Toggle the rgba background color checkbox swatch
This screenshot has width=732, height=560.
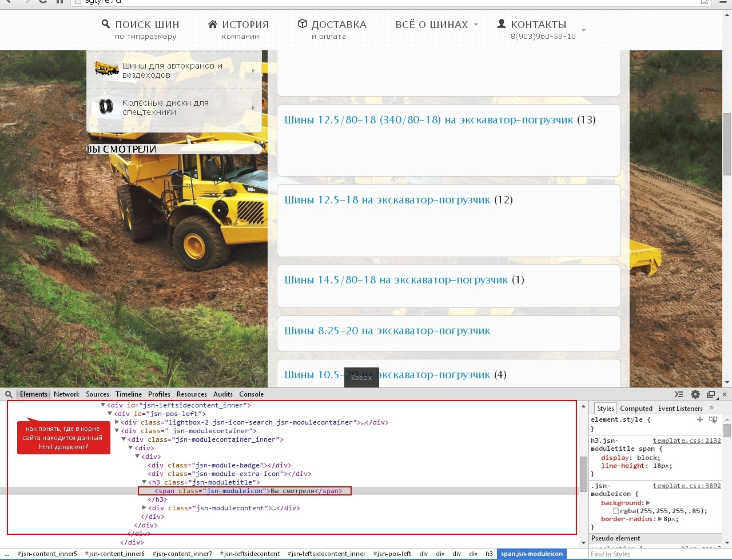point(616,511)
